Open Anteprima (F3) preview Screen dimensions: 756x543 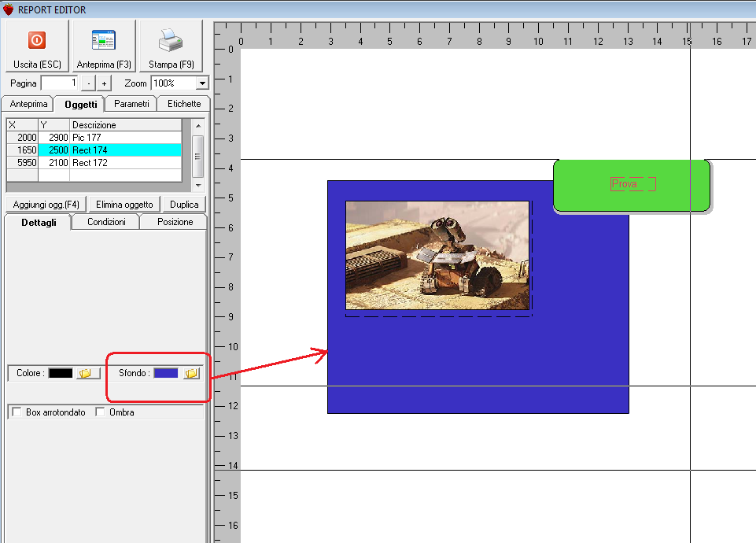[x=104, y=46]
